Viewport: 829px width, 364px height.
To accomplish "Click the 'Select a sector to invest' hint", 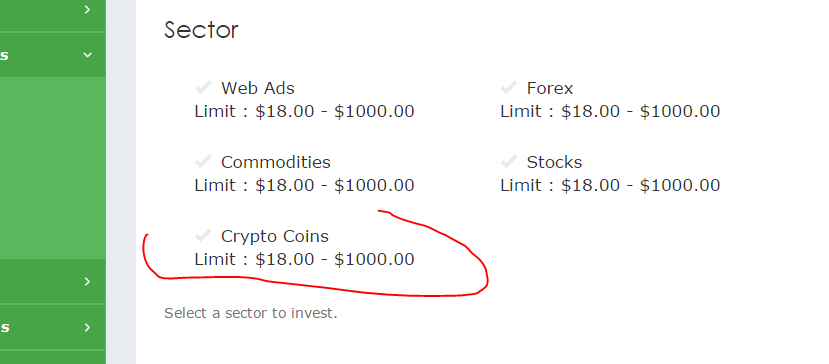I will coord(251,313).
